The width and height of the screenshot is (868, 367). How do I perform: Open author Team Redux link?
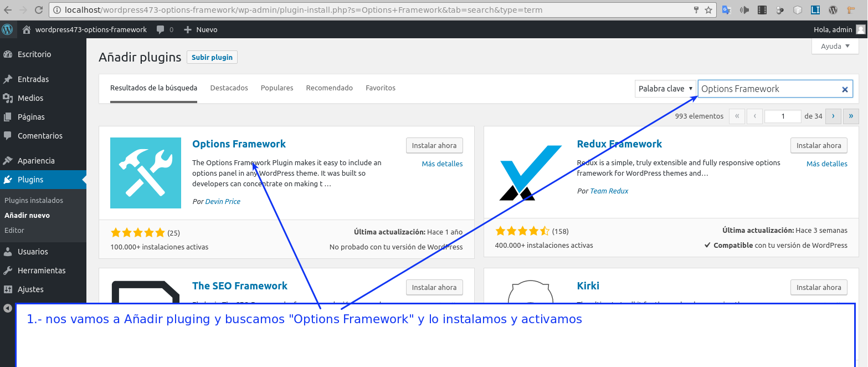coord(609,191)
